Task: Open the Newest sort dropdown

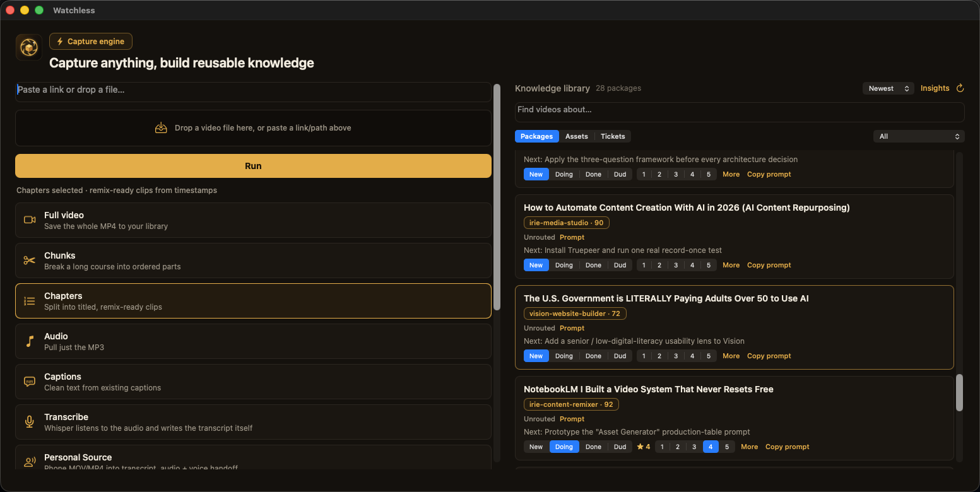Action: point(888,88)
